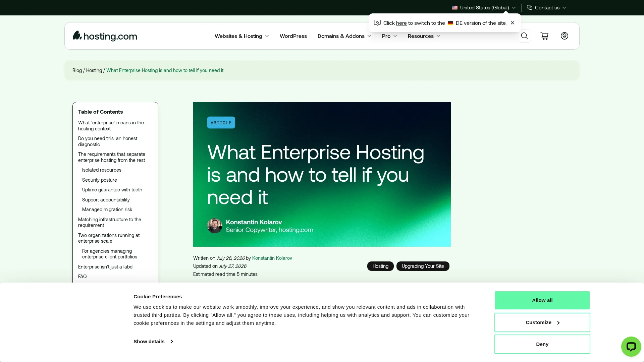Image resolution: width=644 pixels, height=362 pixels.
Task: Jump to 'Uptime guarantee with teeth' section
Action: (x=112, y=190)
